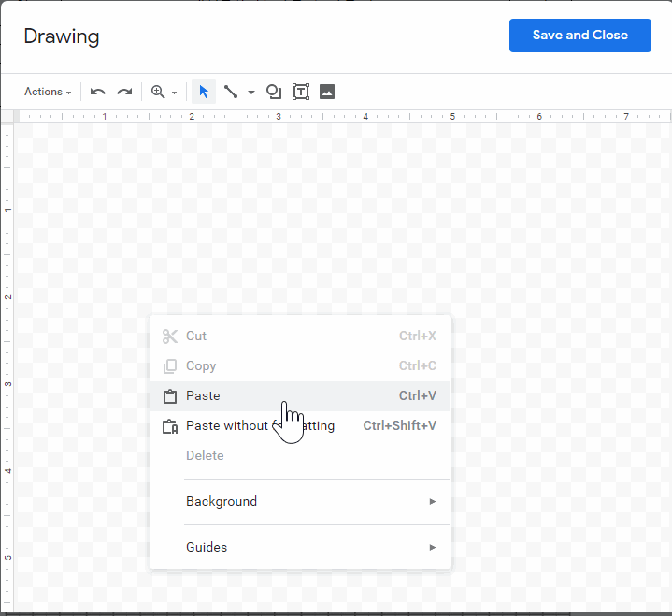Click the Redo arrow icon
This screenshot has width=672, height=616.
124,92
